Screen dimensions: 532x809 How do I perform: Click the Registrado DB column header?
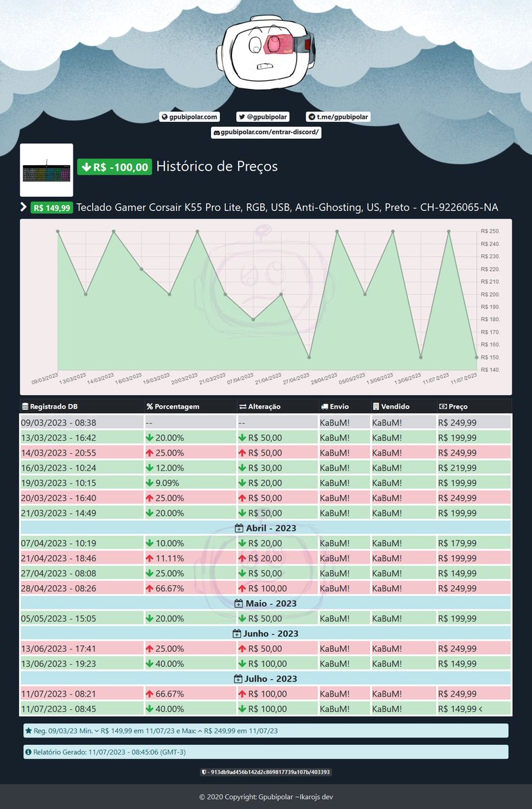[81, 407]
